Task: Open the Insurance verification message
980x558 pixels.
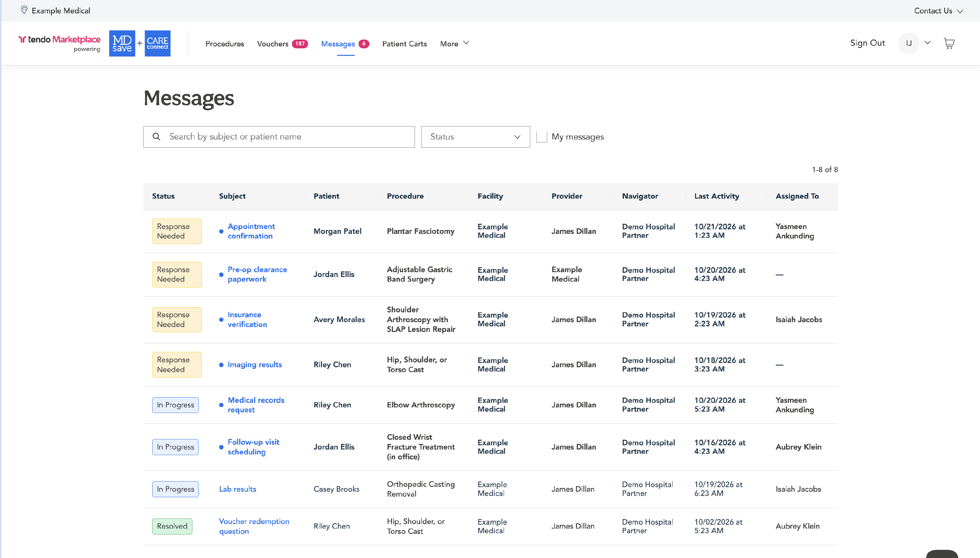Action: pos(247,319)
